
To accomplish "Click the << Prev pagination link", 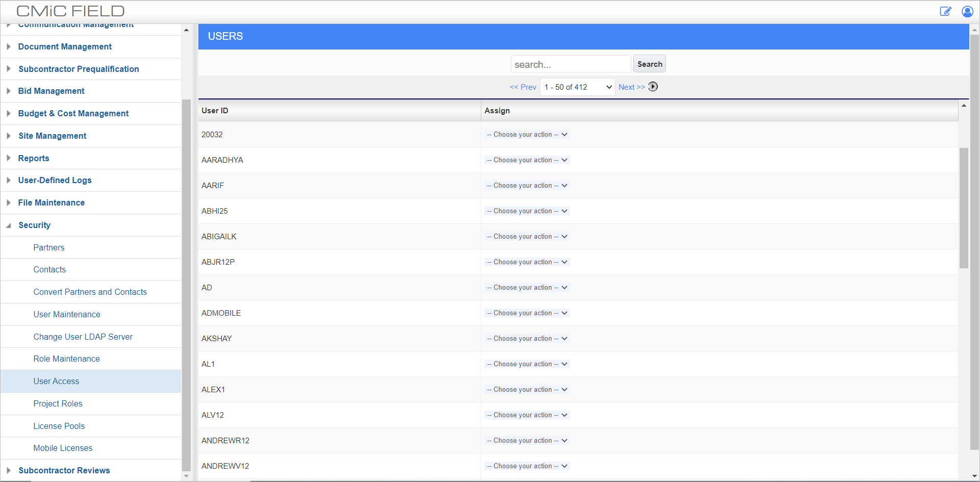I will coord(523,87).
